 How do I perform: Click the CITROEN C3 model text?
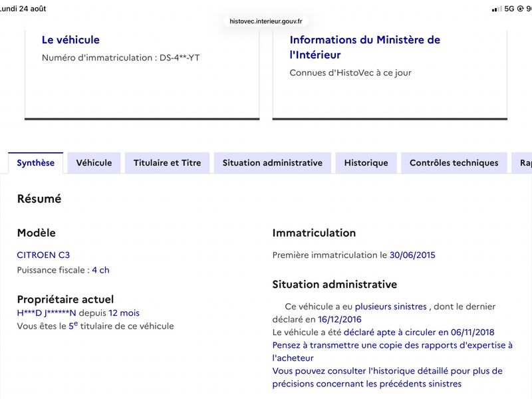[x=43, y=255]
